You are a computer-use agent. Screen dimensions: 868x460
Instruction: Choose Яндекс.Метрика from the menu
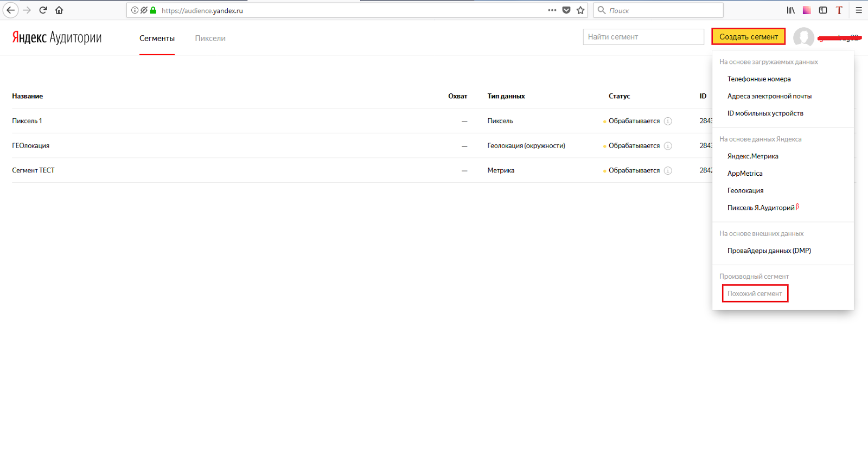pos(753,156)
